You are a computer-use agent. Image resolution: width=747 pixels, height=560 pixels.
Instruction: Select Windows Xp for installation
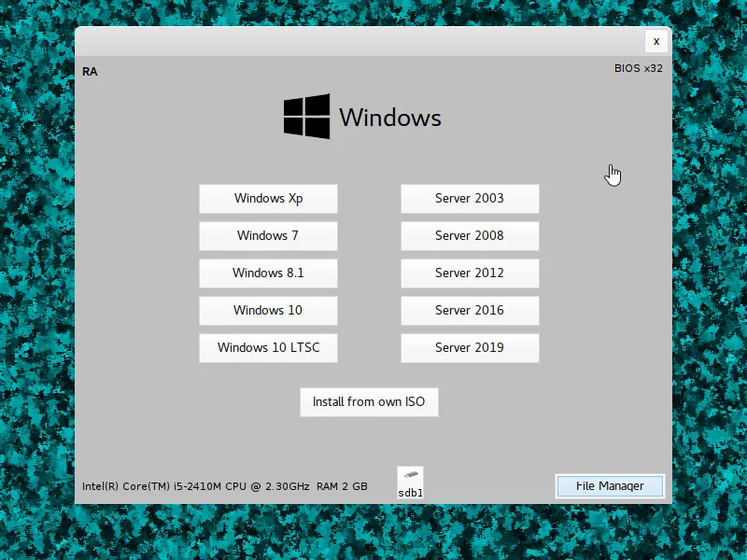point(268,198)
